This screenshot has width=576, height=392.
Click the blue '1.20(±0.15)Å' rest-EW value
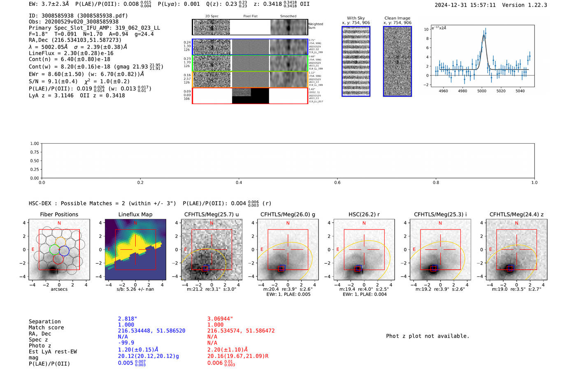coord(138,350)
